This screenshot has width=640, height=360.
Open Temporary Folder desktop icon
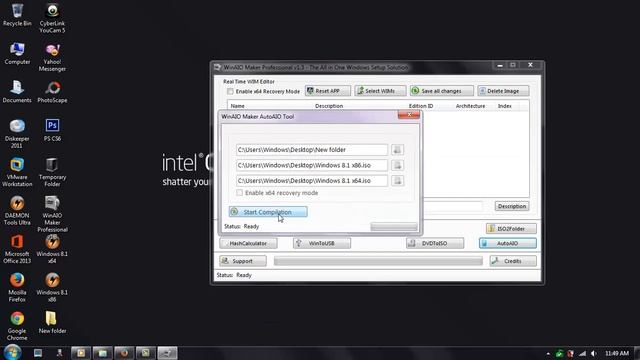(x=52, y=172)
